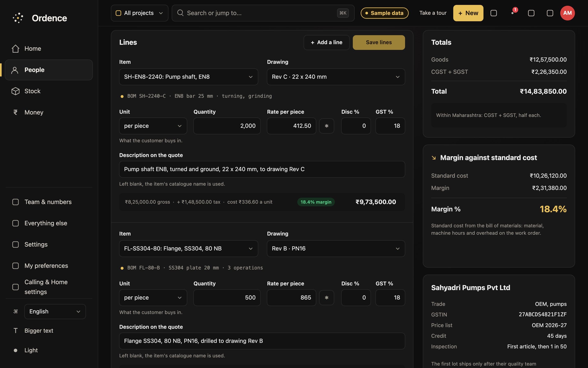Click the Ordence logo icon

(x=18, y=18)
